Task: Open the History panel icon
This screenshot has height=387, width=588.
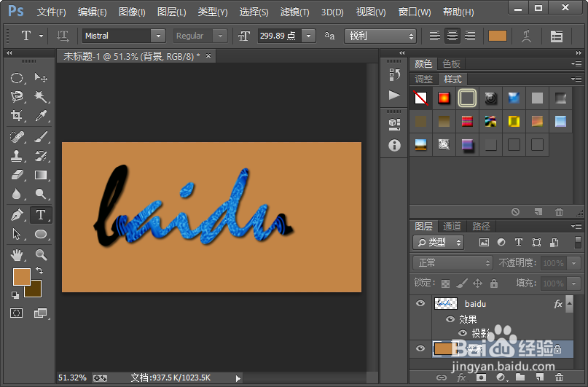Action: click(394, 74)
